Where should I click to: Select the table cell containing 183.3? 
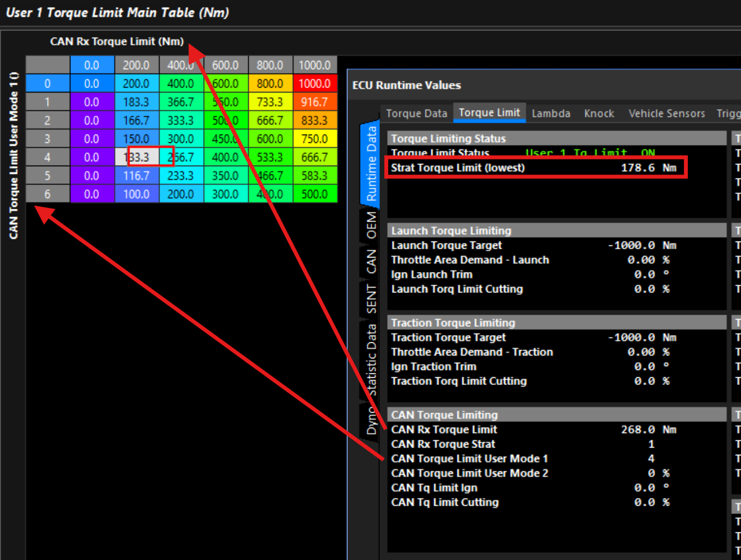[136, 102]
